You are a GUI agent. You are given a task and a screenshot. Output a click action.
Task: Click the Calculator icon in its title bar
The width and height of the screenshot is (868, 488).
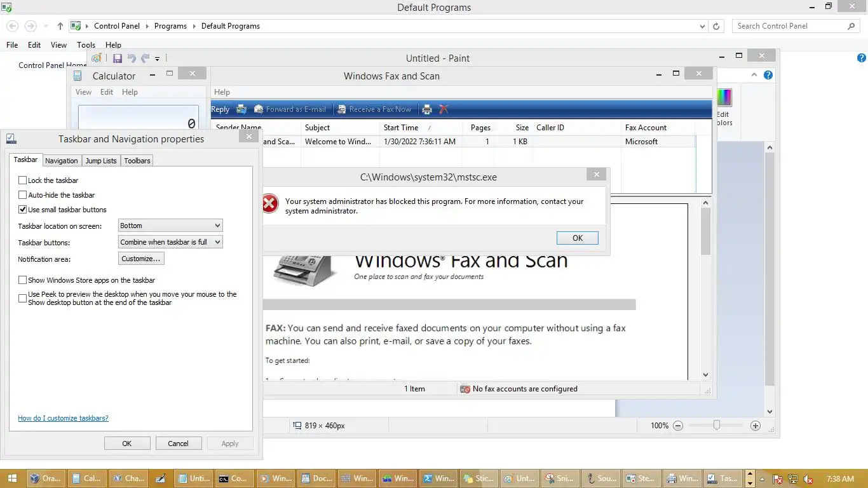[78, 76]
